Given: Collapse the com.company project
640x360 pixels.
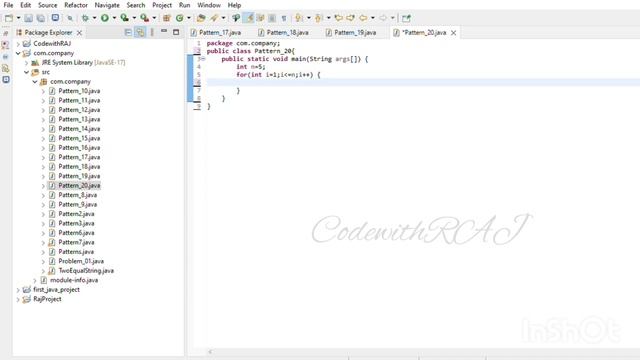Looking at the screenshot, I should pos(18,53).
